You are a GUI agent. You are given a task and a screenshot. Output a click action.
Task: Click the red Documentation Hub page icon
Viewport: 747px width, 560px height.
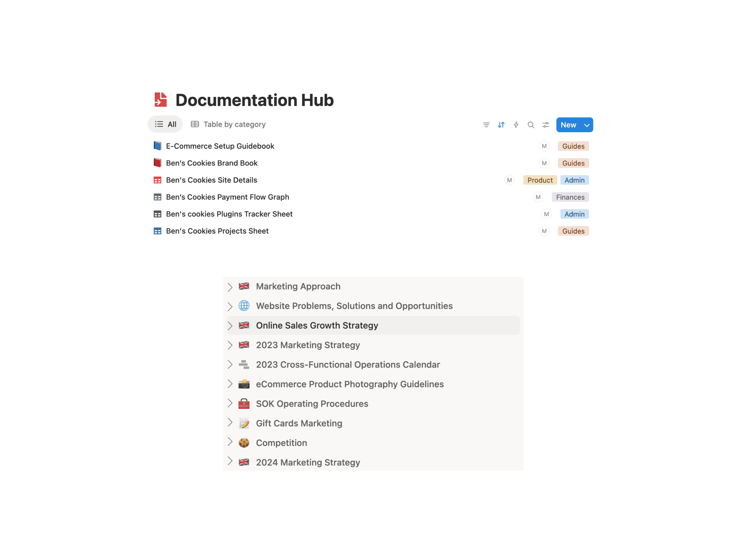(160, 100)
